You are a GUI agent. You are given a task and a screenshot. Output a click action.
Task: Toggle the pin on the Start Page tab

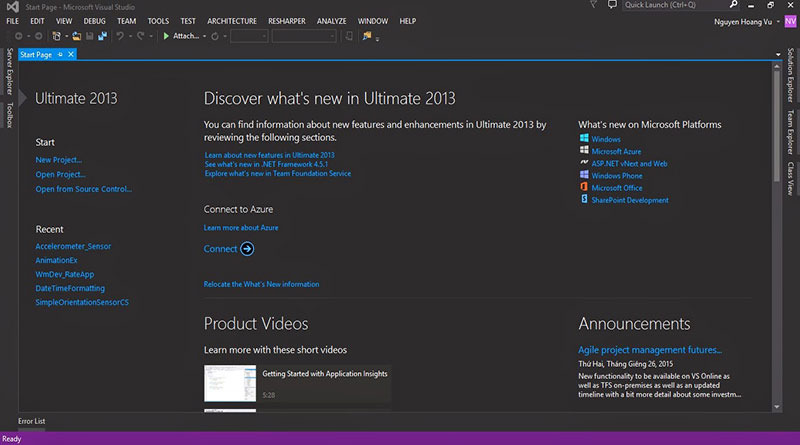coord(60,54)
